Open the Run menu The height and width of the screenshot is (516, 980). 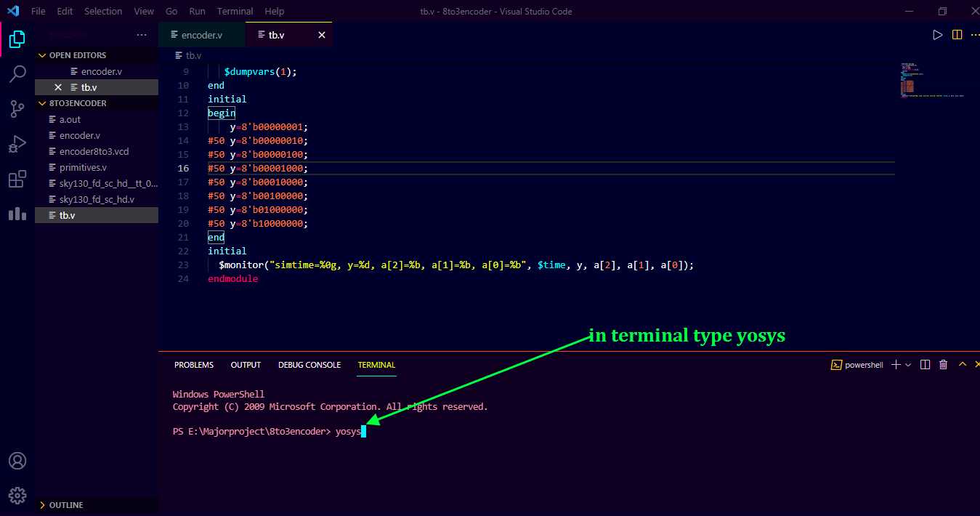[197, 11]
